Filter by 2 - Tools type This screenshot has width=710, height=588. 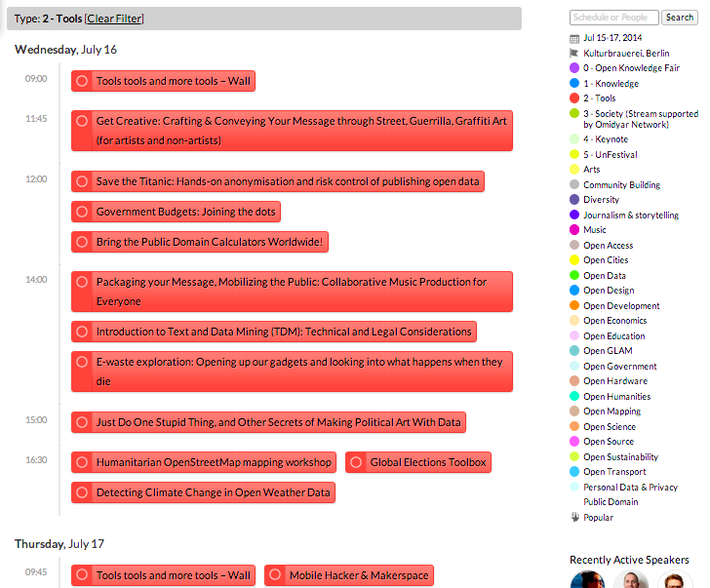point(599,98)
